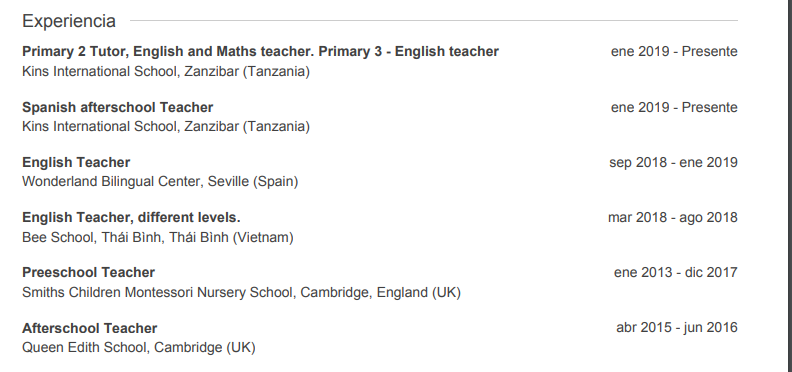
Task: Select the Spanish afterschool Teacher title
Action: pos(118,107)
